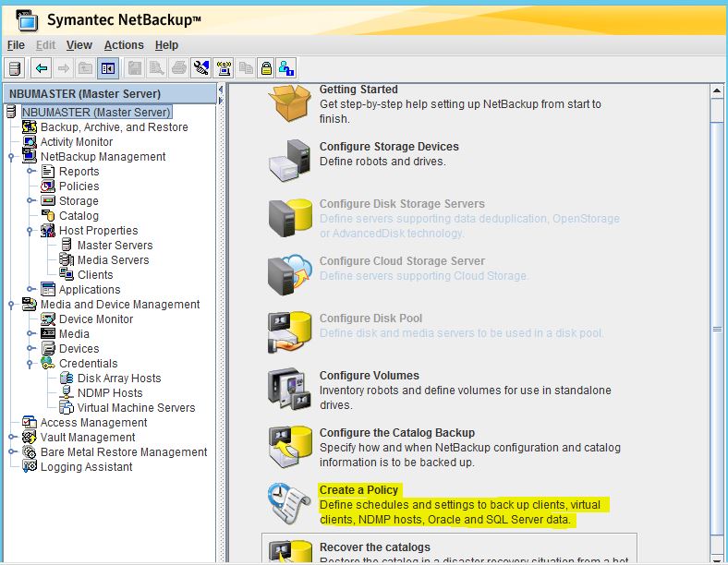Viewport: 728px width, 565px height.
Task: Click the Virtual Machine Servers icon
Action: pos(67,407)
